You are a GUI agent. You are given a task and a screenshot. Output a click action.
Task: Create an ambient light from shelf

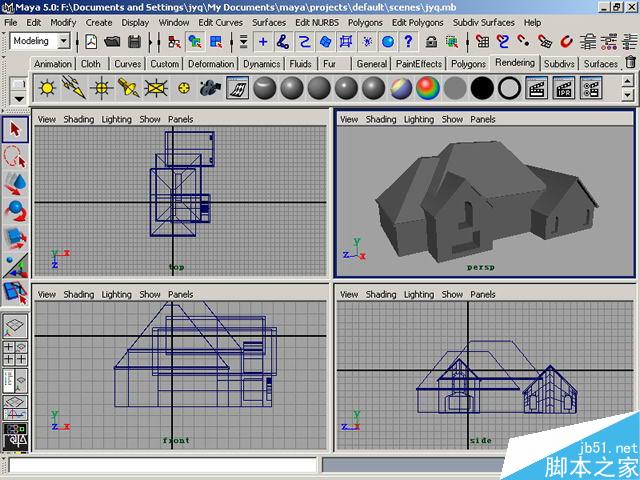(47, 88)
